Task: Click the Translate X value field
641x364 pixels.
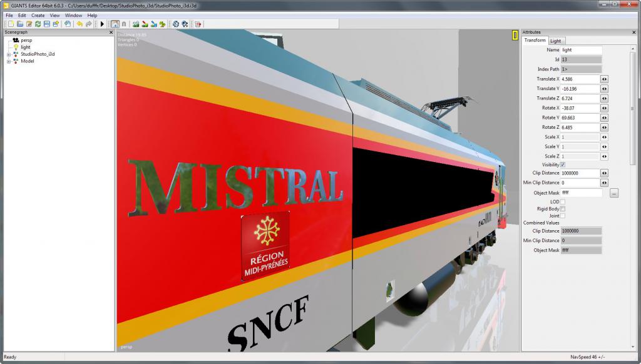Action: pyautogui.click(x=580, y=79)
